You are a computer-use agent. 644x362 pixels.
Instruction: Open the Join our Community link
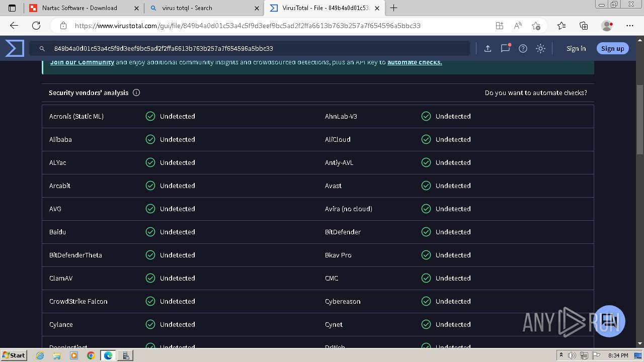coord(82,62)
